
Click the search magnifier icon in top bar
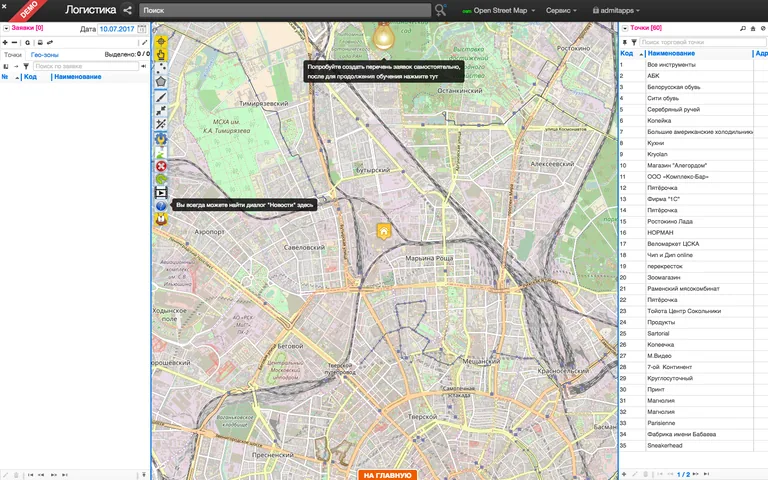(441, 10)
